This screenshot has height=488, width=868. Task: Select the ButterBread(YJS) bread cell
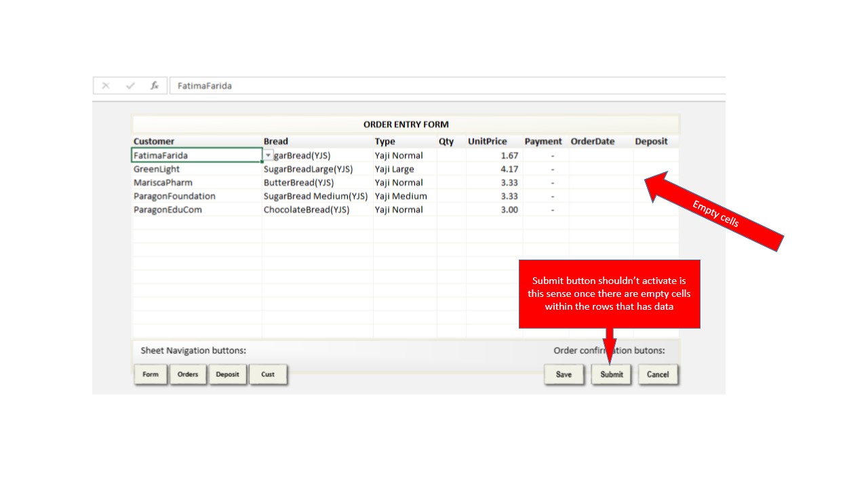pos(317,182)
